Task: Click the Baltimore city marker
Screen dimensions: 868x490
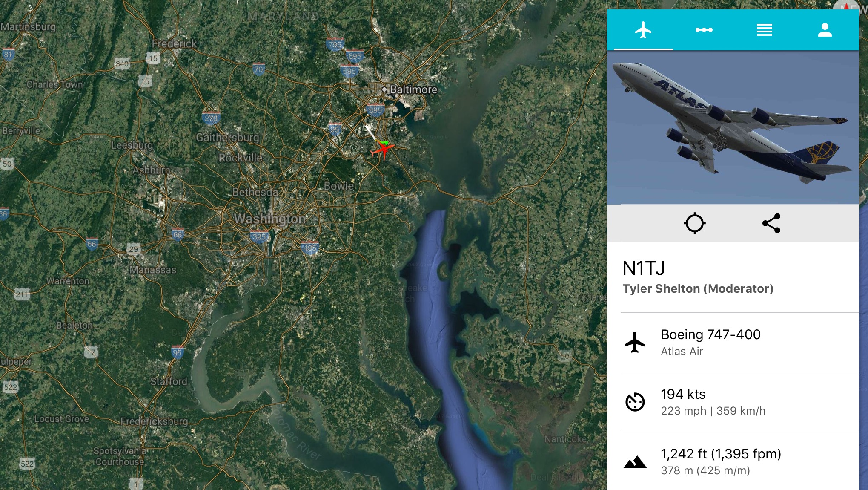Action: click(x=384, y=89)
